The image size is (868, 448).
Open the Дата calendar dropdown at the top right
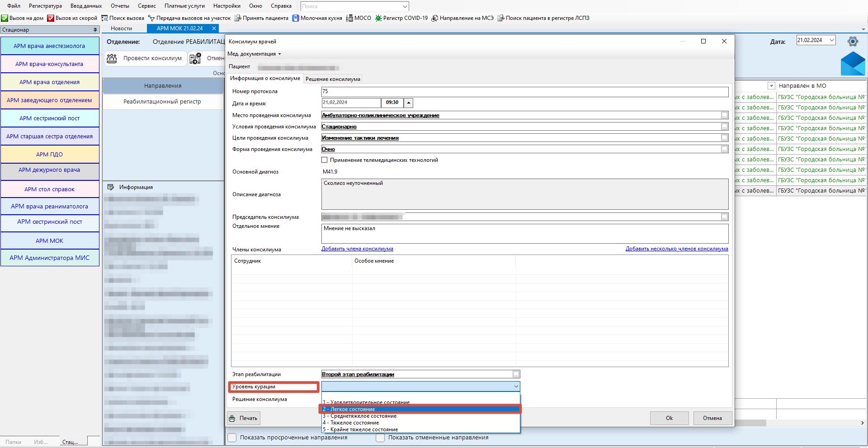pos(832,40)
